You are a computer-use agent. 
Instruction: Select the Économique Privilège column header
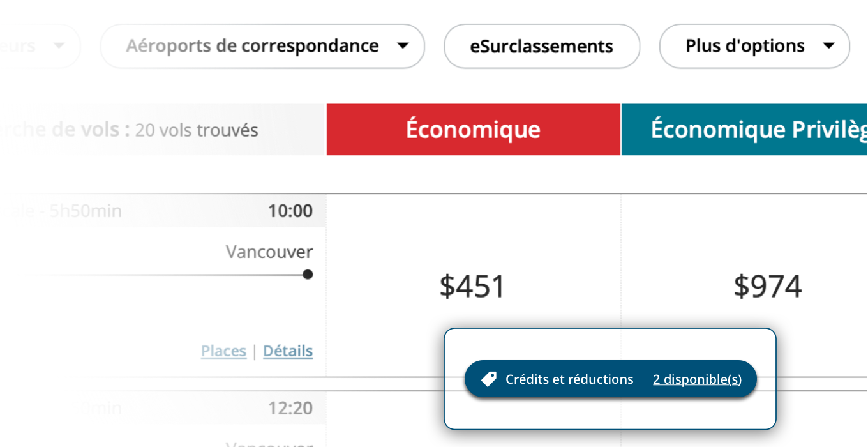click(x=744, y=130)
